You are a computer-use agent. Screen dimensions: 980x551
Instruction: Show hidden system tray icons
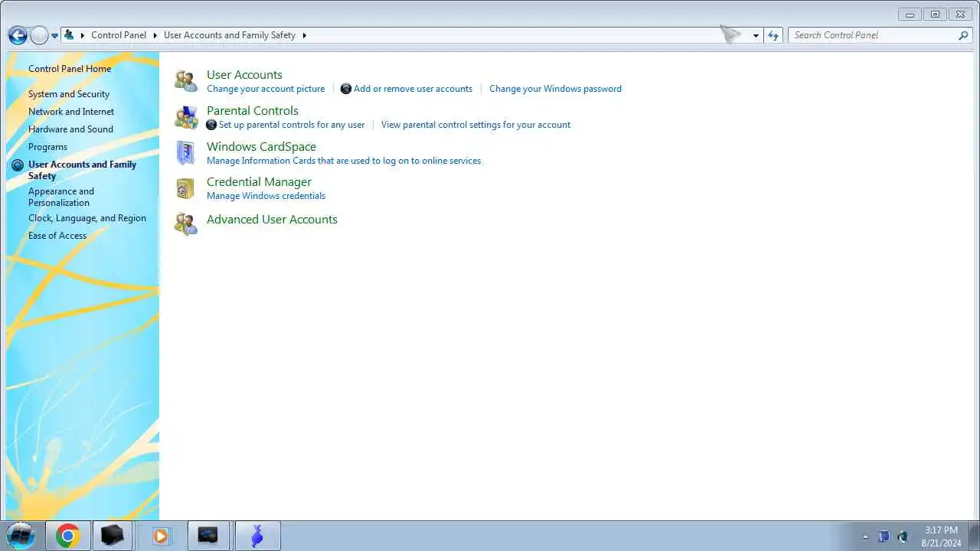[x=866, y=536]
